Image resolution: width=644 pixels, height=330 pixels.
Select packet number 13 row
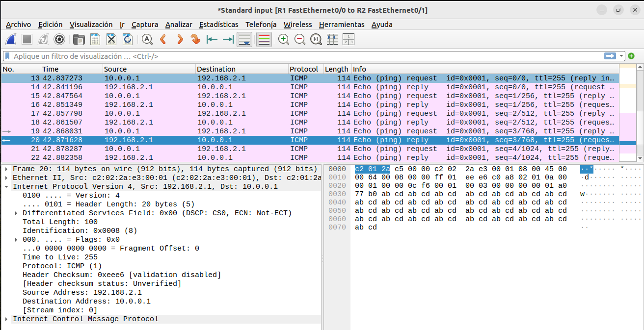click(x=310, y=78)
